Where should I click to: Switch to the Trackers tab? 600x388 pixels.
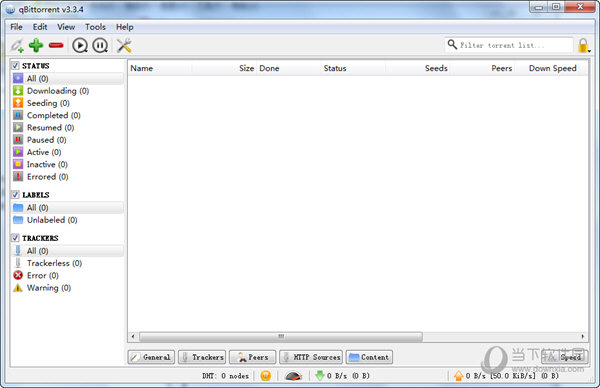[x=202, y=357]
